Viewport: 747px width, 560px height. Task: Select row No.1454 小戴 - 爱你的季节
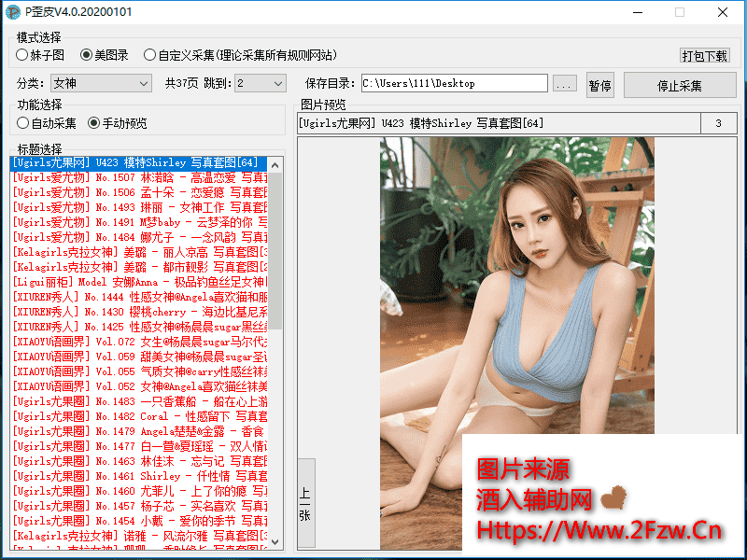pos(138,521)
